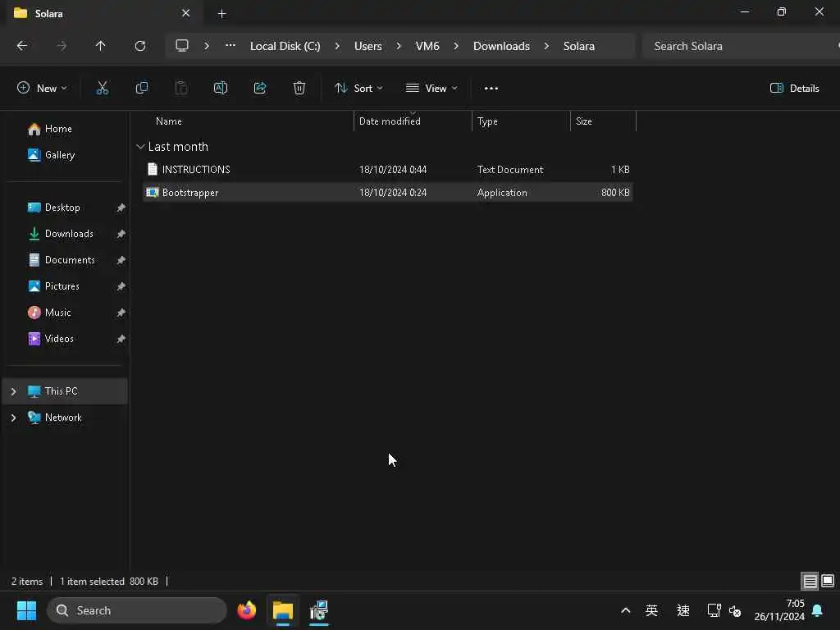Go back with the left arrow
840x630 pixels.
pos(22,46)
